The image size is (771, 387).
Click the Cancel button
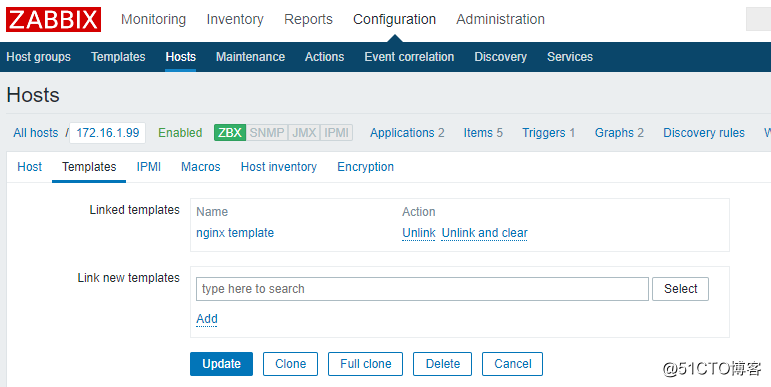[x=512, y=364]
